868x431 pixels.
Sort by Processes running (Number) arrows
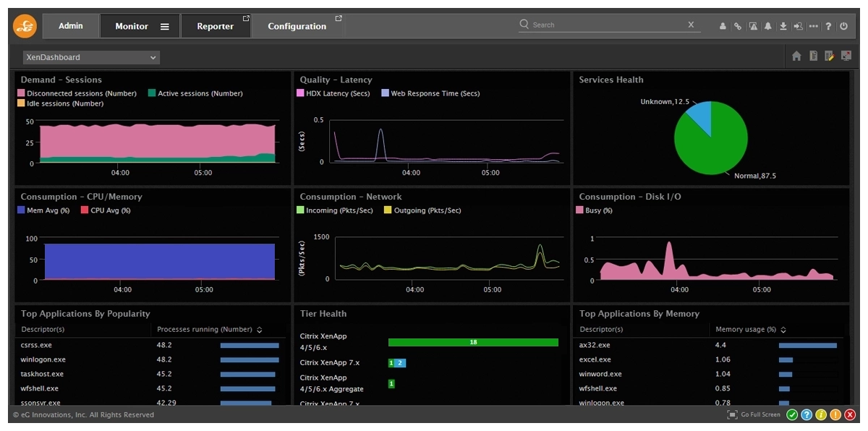[260, 330]
